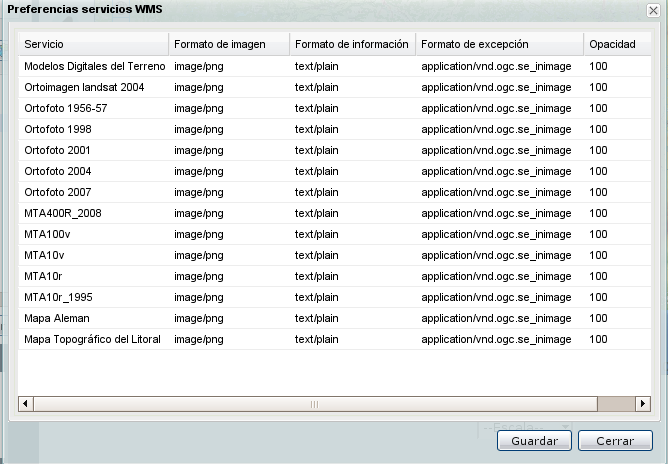Viewport: 668px width, 464px height.
Task: Sort by Formato de imagen column header
Action: point(228,45)
